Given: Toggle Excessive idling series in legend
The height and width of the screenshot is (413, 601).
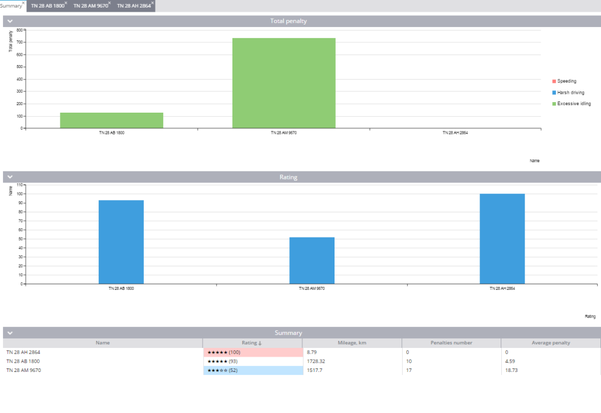Looking at the screenshot, I should [573, 103].
